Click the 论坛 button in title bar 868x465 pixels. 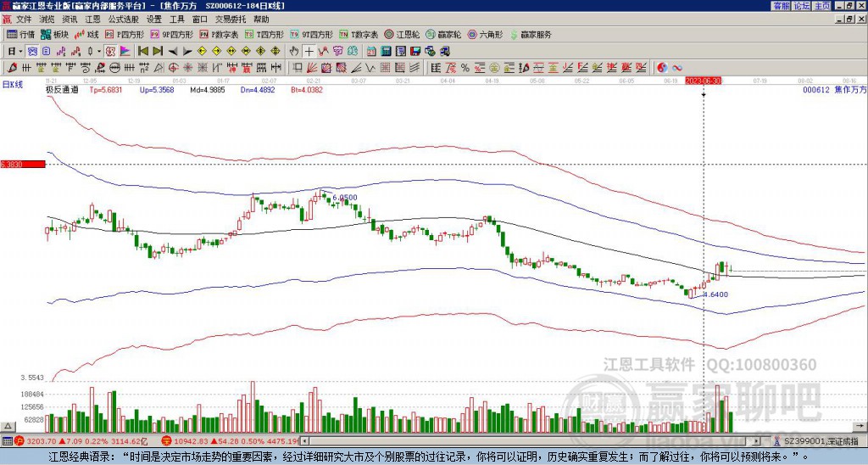[x=802, y=6]
